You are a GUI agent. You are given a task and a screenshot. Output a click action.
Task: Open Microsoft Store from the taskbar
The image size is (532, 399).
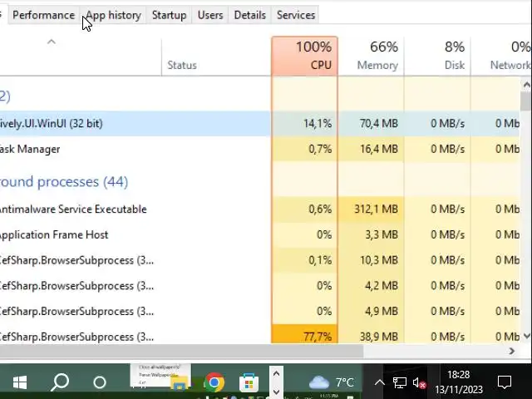pos(249,382)
